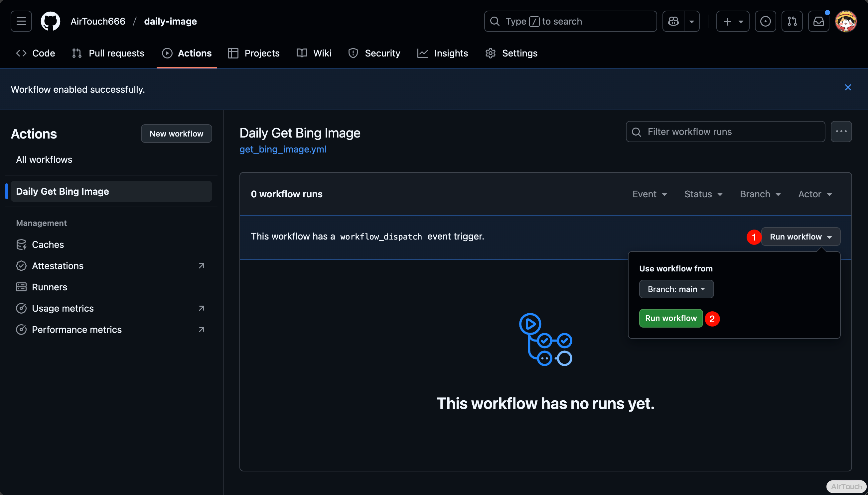Open the user avatar menu
The height and width of the screenshot is (495, 868).
tap(846, 21)
